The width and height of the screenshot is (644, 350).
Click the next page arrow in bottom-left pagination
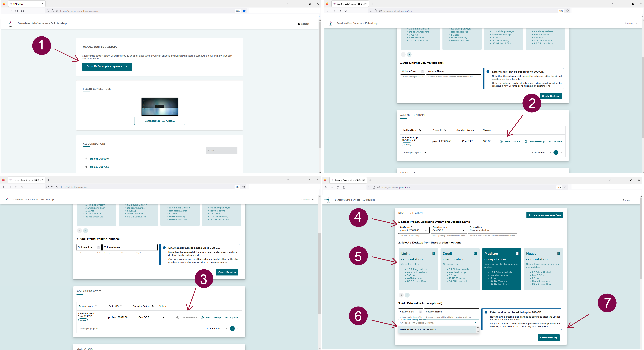pos(237,329)
